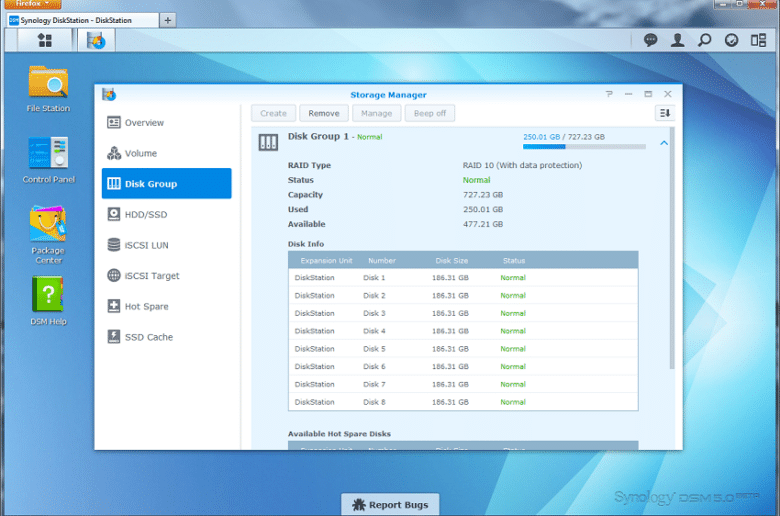
Task: Click the Disk Group 1 icon
Action: pyautogui.click(x=268, y=142)
